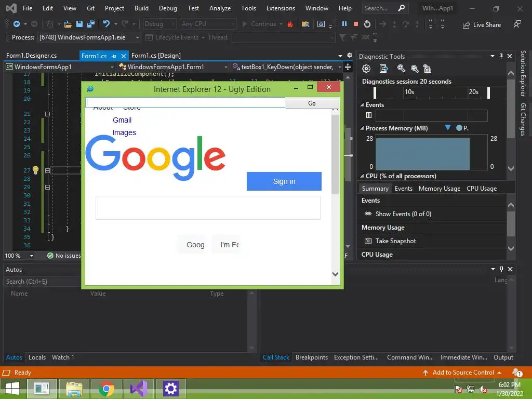Zoom out on diagnostics timeline
The image size is (532, 399).
[x=414, y=69]
